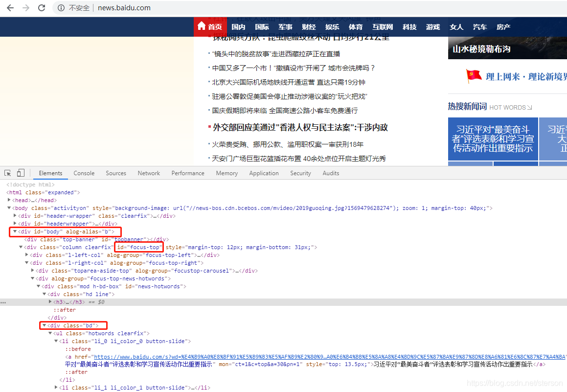
Task: Open 天安门广场巨型花篮 headline
Action: (x=299, y=159)
